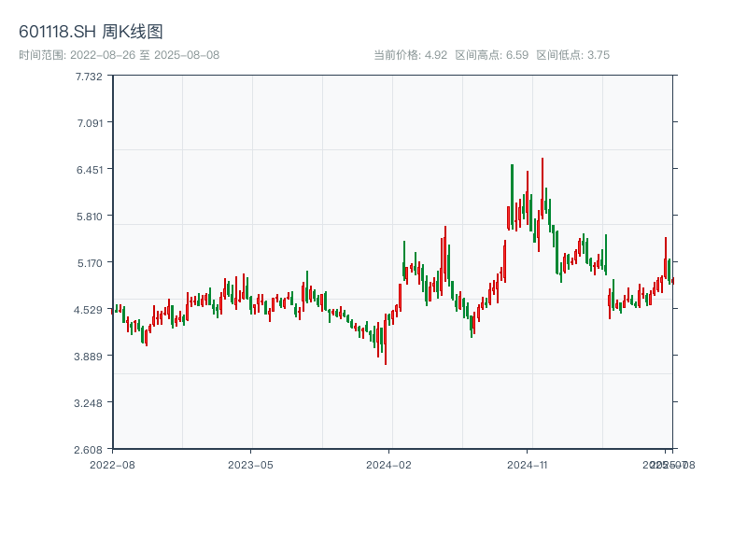Select the 时间范围 date range text

click(x=119, y=55)
